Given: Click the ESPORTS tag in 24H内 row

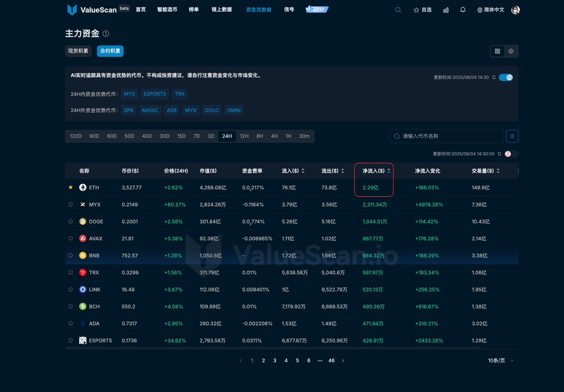Looking at the screenshot, I should coord(155,94).
